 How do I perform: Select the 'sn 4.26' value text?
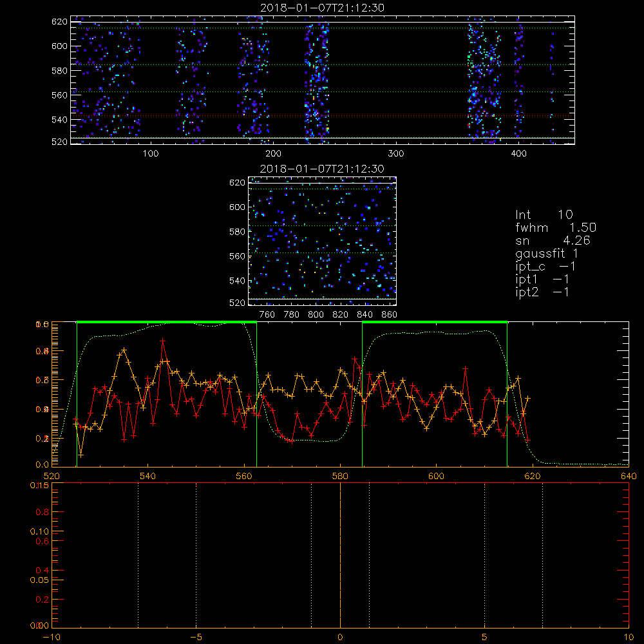click(x=553, y=240)
